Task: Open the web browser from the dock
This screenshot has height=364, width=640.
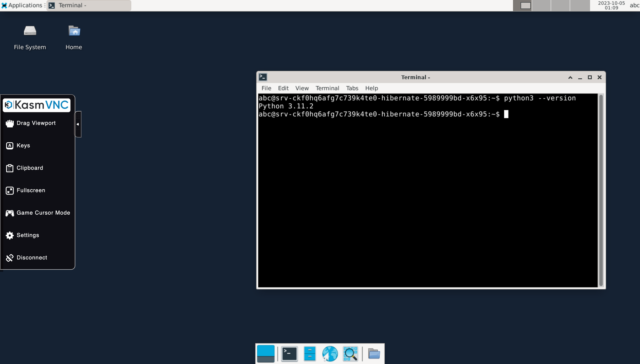Action: (330, 353)
